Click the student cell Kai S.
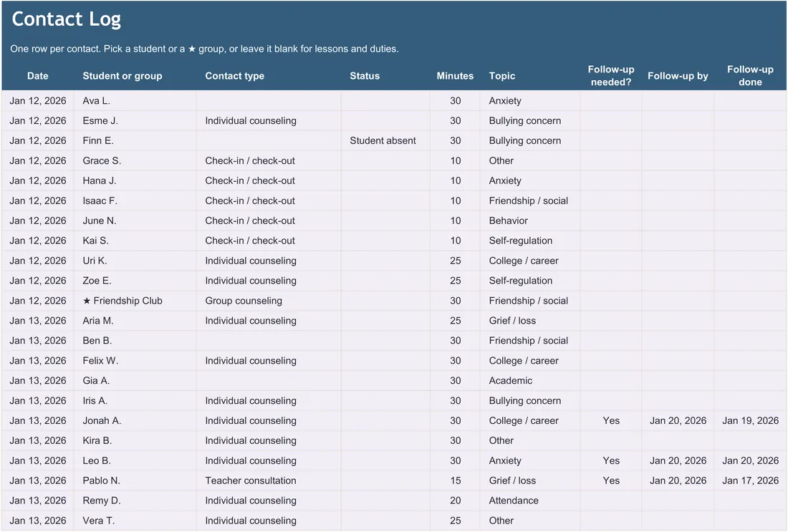The width and height of the screenshot is (788, 532). (135, 241)
